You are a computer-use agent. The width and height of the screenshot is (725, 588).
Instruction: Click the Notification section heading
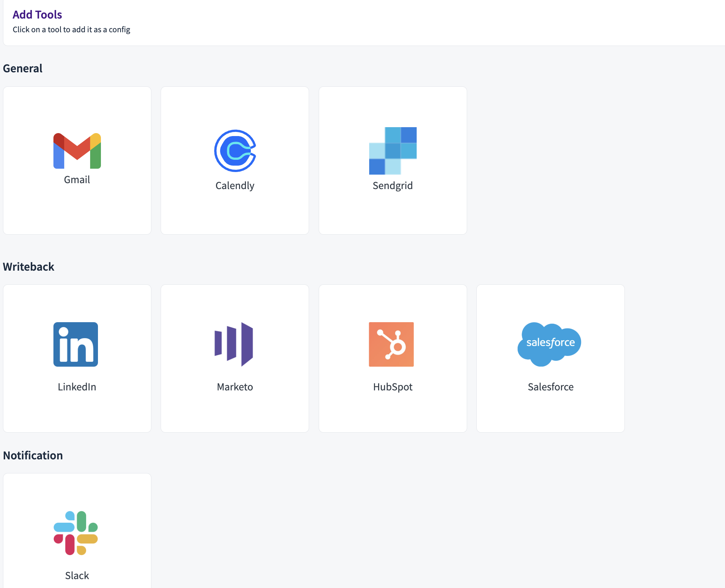[x=33, y=456]
